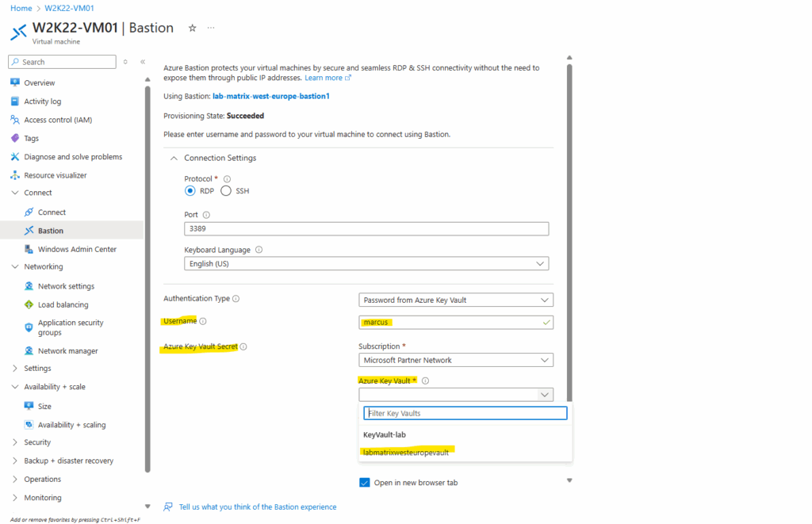Click the Filter Key Vaults input
The image size is (812, 524).
pyautogui.click(x=465, y=413)
